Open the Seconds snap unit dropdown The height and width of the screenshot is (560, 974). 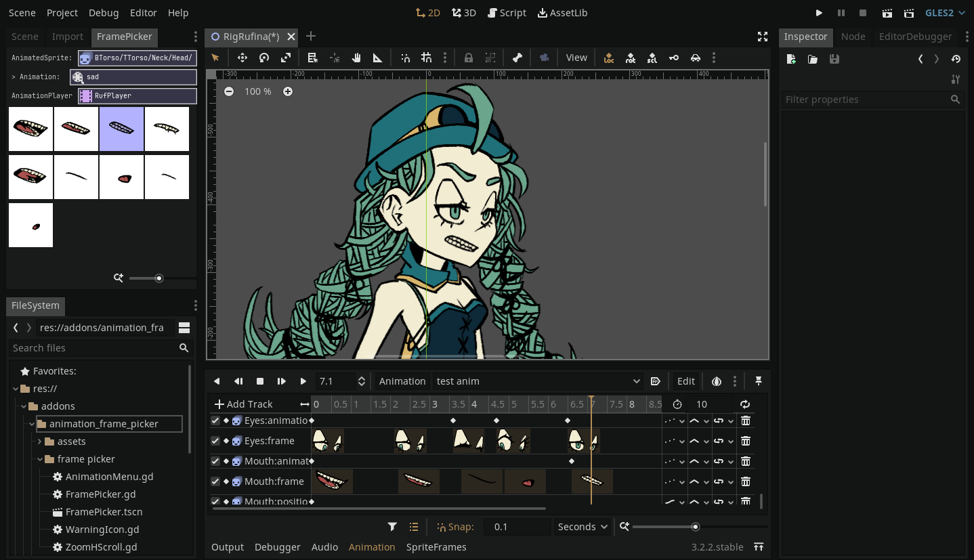(583, 527)
